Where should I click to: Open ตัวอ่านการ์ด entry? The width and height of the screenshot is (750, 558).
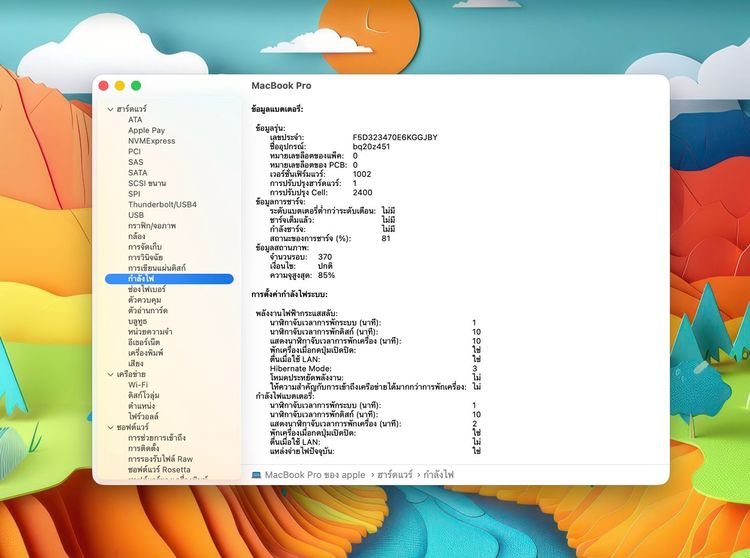(x=148, y=310)
